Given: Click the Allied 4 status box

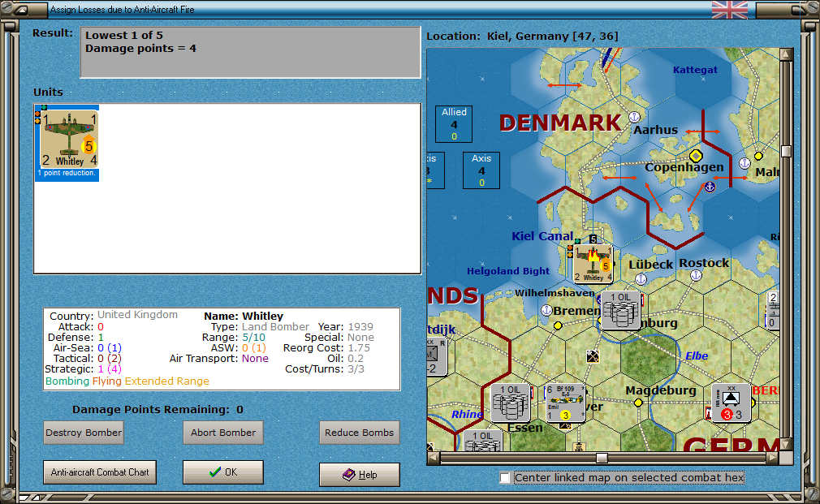Looking at the screenshot, I should pyautogui.click(x=454, y=124).
